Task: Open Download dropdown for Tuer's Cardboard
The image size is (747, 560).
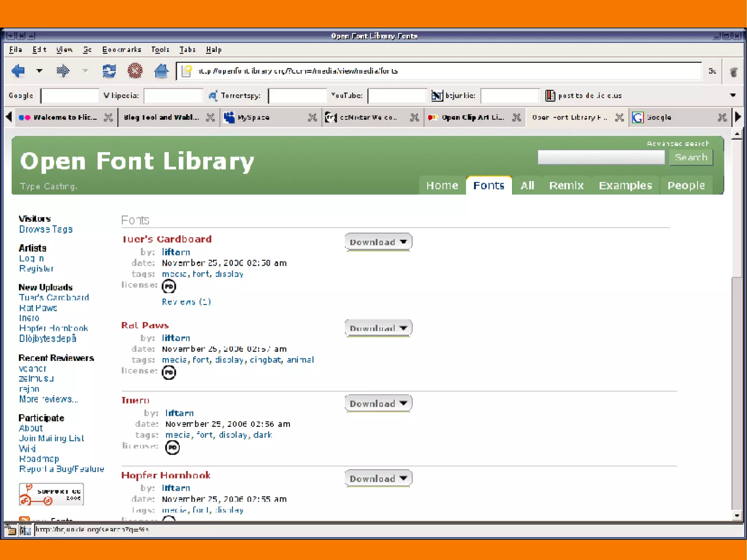Action: [378, 242]
